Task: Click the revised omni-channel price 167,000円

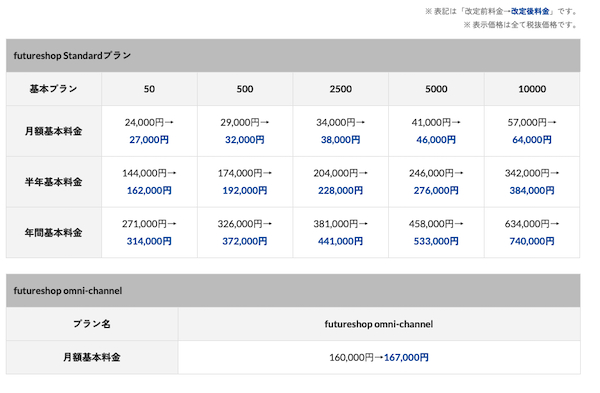Action: coord(406,357)
